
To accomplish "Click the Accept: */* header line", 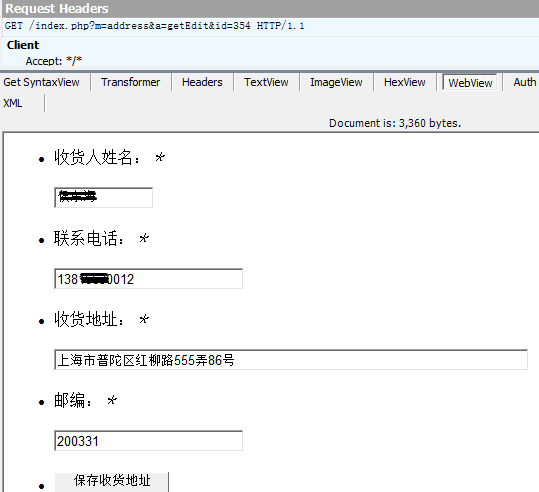I will tap(54, 61).
